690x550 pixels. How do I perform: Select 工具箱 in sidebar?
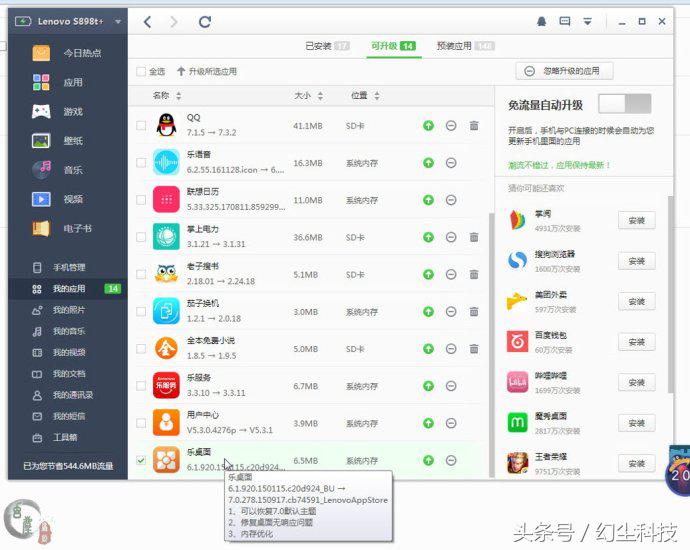[x=68, y=437]
